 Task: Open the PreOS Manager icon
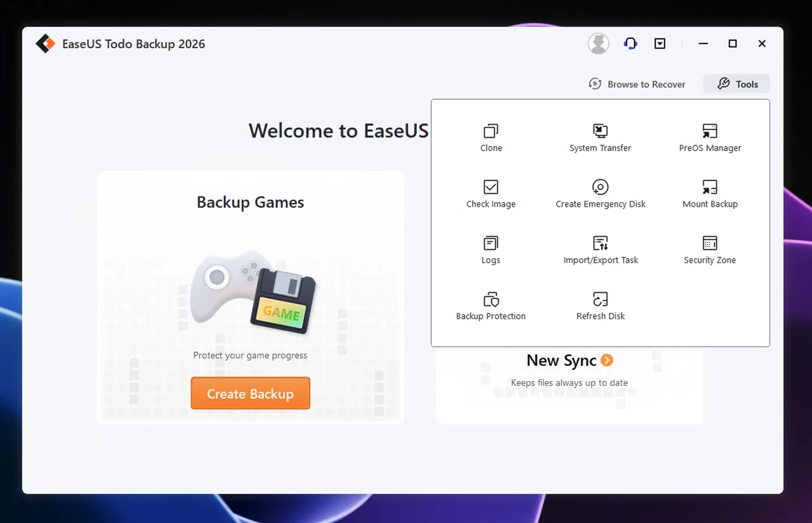pos(710,131)
